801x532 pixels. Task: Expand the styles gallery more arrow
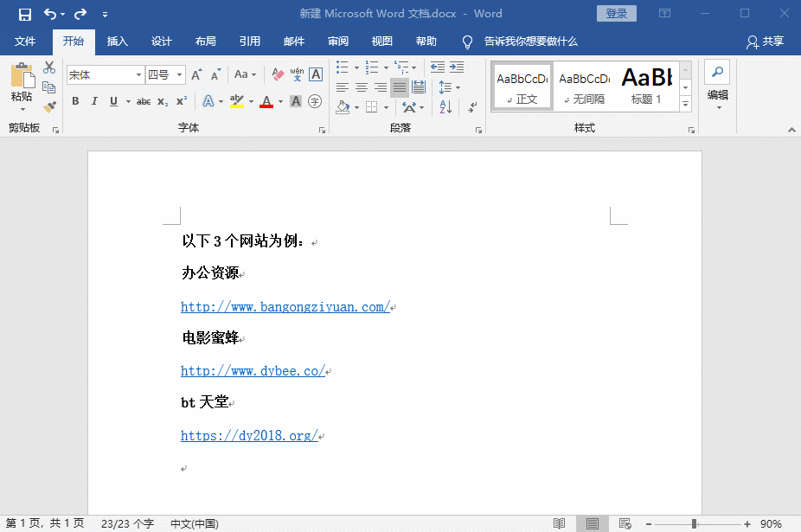pos(686,105)
